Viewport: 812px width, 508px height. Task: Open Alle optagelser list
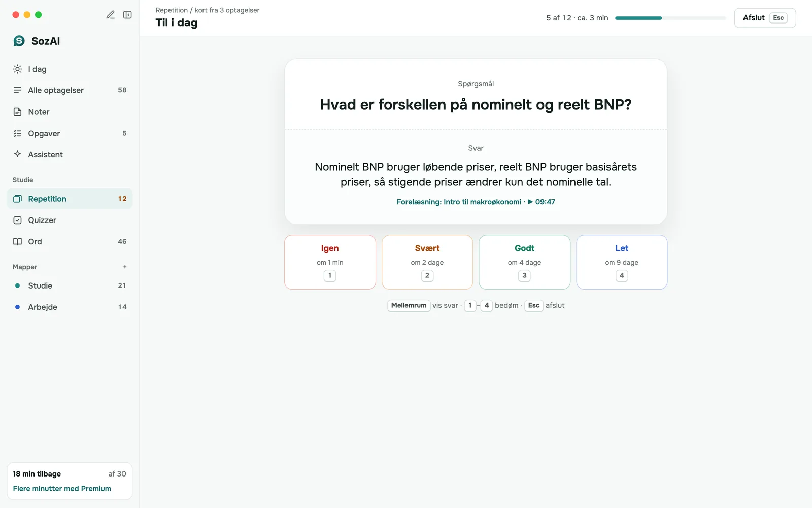click(70, 90)
